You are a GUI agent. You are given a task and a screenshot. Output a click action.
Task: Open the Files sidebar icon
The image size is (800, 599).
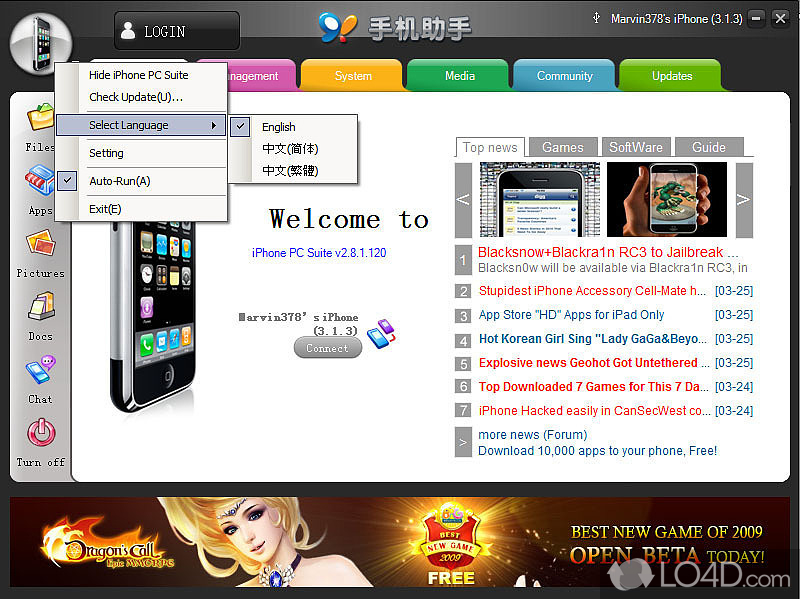[40, 117]
